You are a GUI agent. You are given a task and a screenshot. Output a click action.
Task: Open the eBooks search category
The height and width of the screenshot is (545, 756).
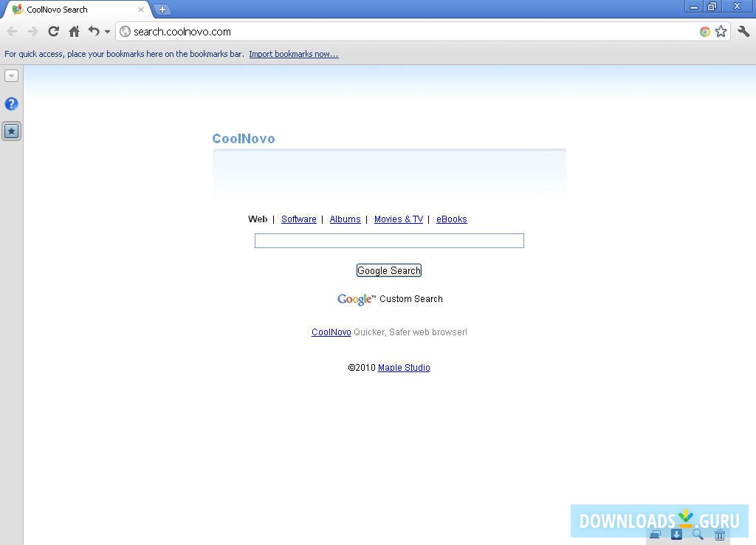[x=452, y=219]
